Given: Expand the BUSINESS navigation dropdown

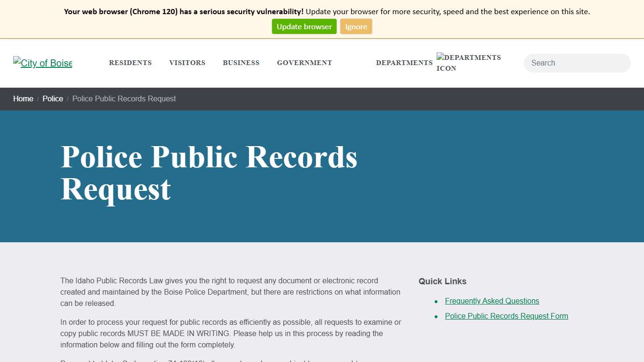Looking at the screenshot, I should click(x=241, y=63).
